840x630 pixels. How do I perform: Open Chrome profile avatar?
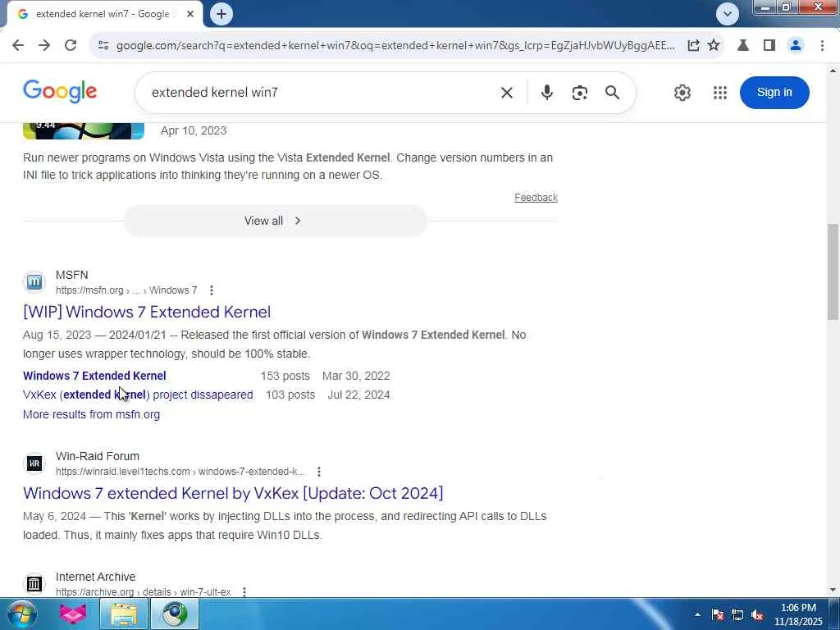tap(796, 46)
